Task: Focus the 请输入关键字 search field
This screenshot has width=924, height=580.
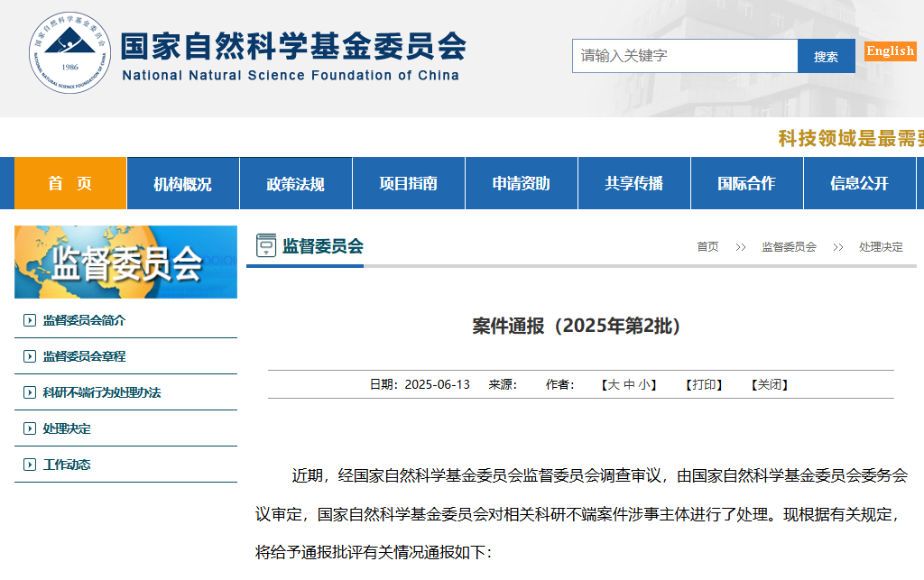Action: point(684,56)
